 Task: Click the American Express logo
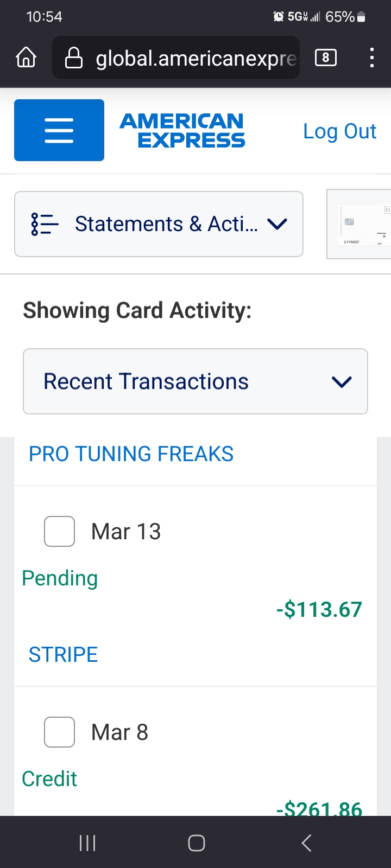click(182, 130)
